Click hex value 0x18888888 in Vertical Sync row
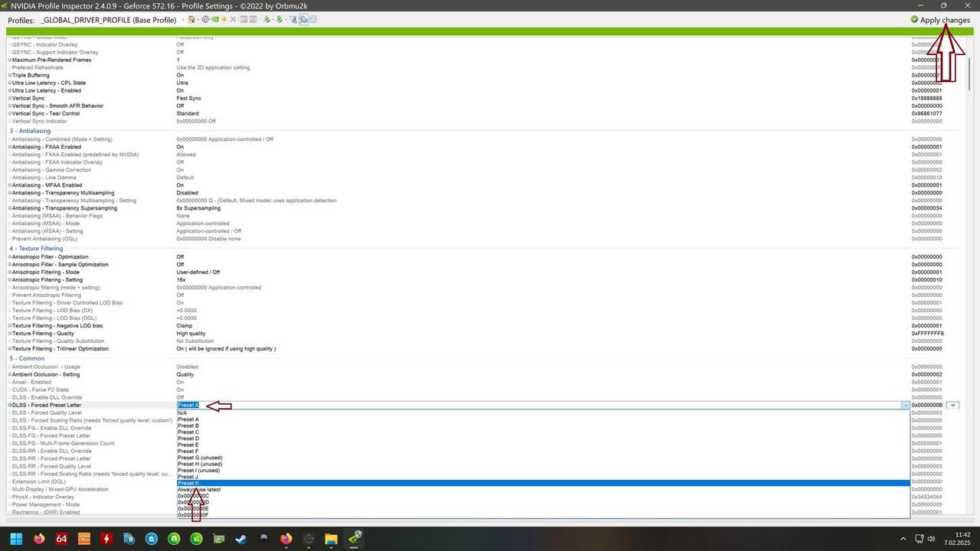 tap(926, 98)
